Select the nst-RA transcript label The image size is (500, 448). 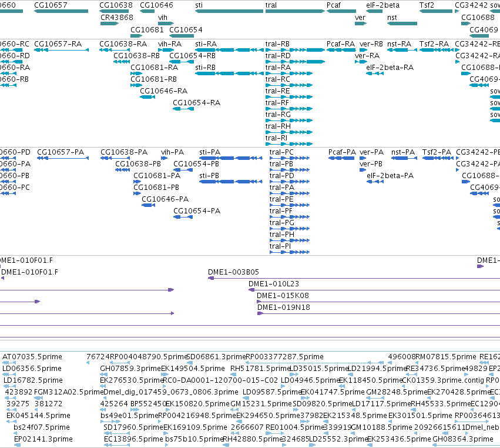pyautogui.click(x=399, y=44)
